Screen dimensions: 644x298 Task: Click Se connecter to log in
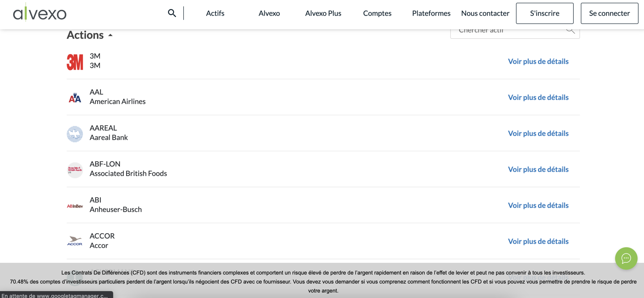(x=609, y=13)
